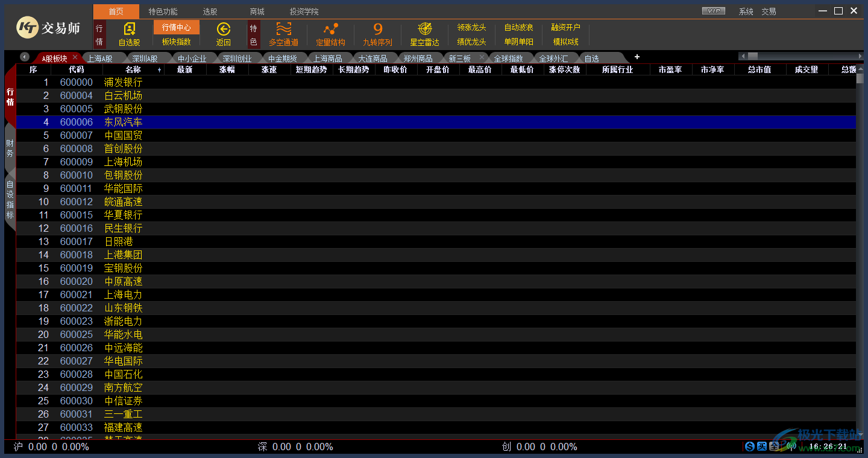Viewport: 868px width, 458px height.
Task: Click 领涨龙头 button
Action: click(x=472, y=27)
